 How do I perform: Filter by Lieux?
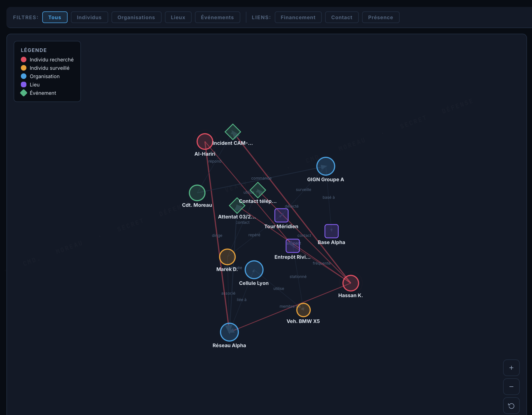pos(178,17)
